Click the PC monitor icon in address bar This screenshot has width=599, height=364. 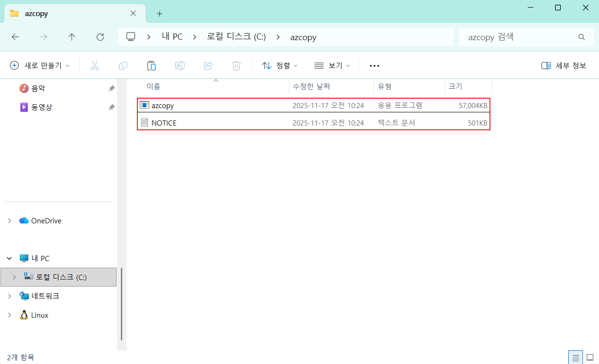click(x=131, y=37)
